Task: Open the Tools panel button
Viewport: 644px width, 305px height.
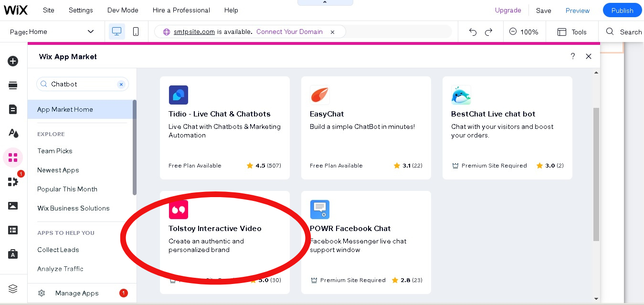Action: pyautogui.click(x=572, y=32)
